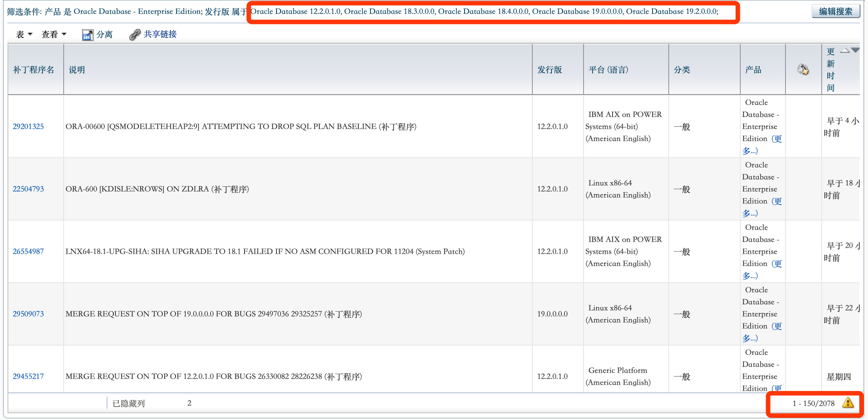The width and height of the screenshot is (868, 420).
Task: Click the 1 - 150/2078 row count
Action: [x=813, y=403]
